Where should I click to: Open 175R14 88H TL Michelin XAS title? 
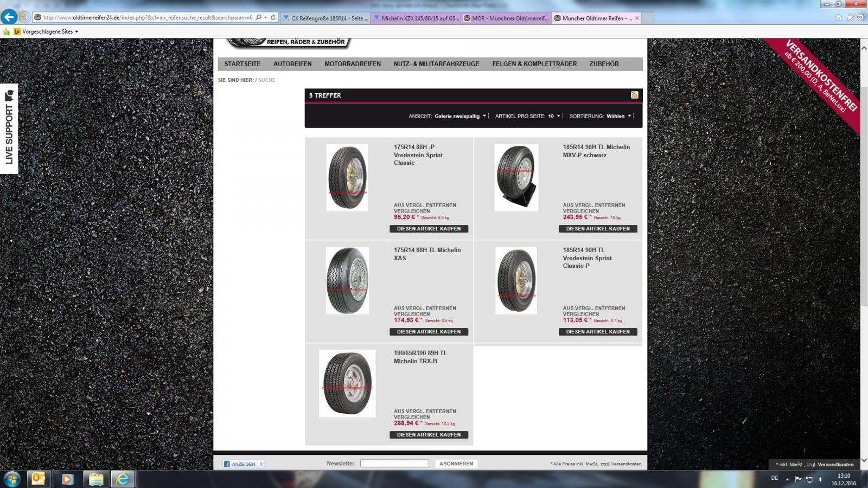pos(427,254)
